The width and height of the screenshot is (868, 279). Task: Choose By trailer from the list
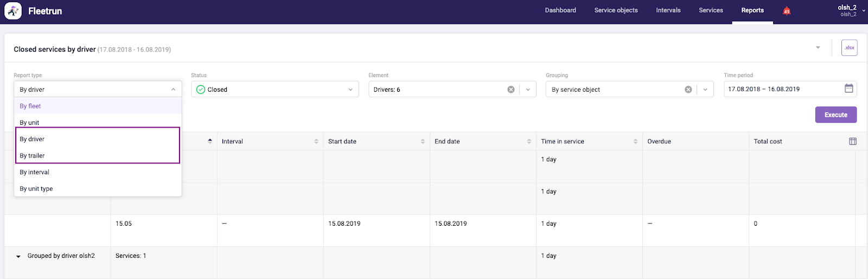pos(33,156)
